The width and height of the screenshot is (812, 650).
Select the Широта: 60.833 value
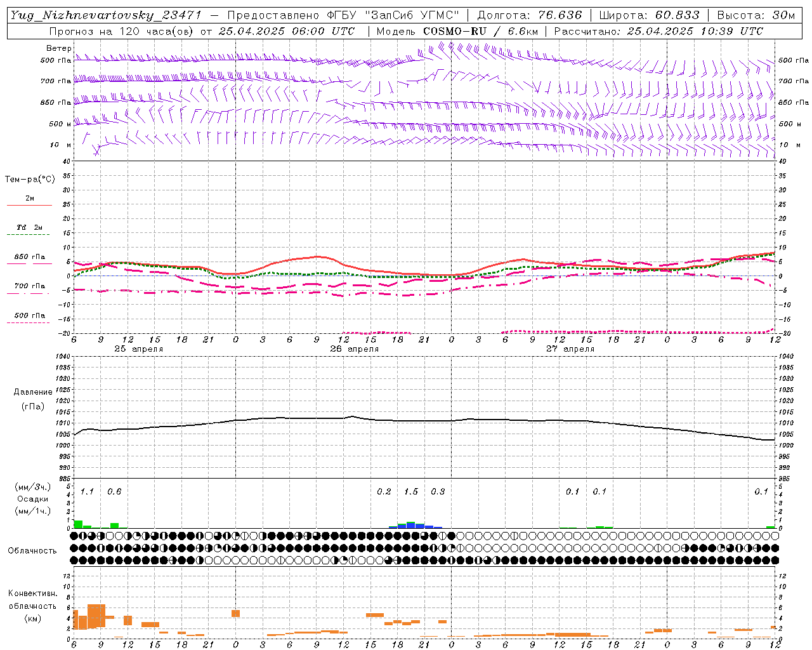[x=649, y=15]
